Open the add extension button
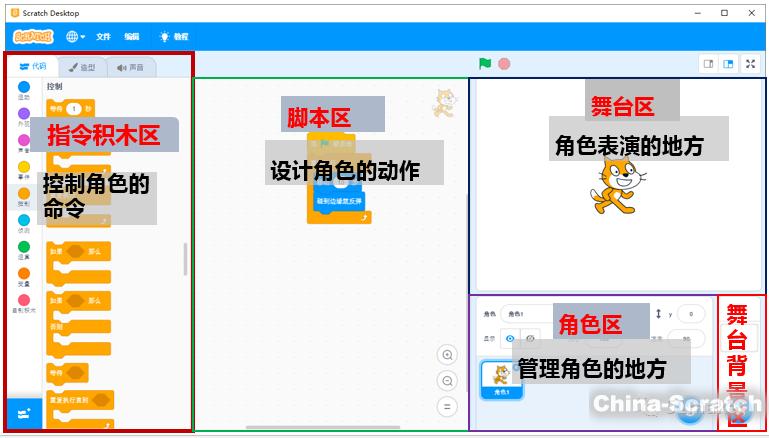Image resolution: width=769 pixels, height=438 pixels. 24,413
